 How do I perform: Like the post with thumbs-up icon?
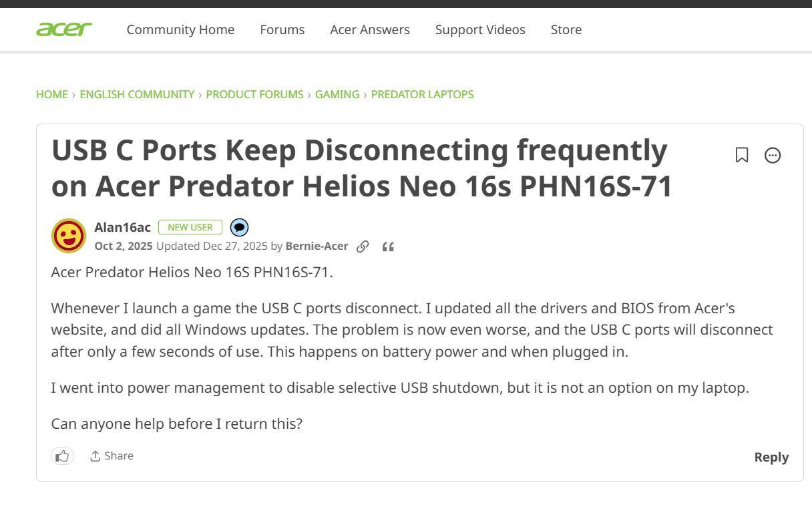click(x=62, y=456)
